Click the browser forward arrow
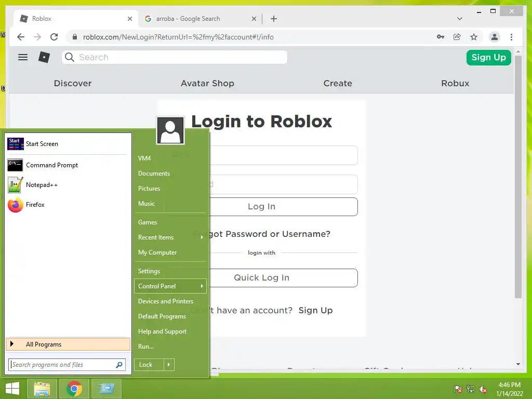This screenshot has height=399, width=532. [37, 37]
